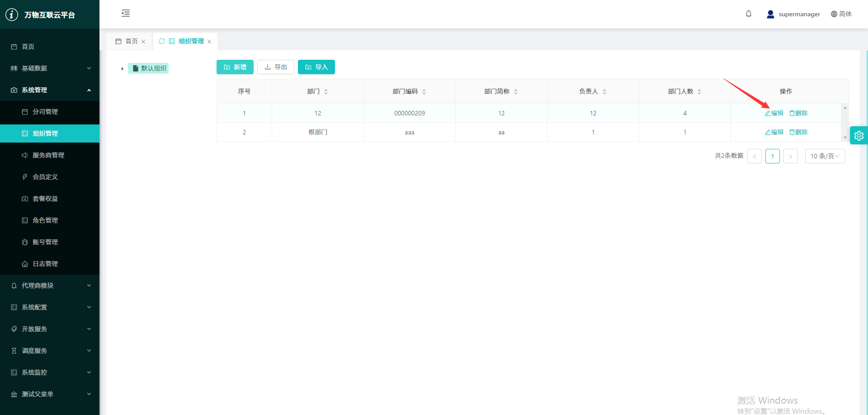Sort by the 部门 column
Image resolution: width=868 pixels, height=415 pixels.
(x=326, y=91)
